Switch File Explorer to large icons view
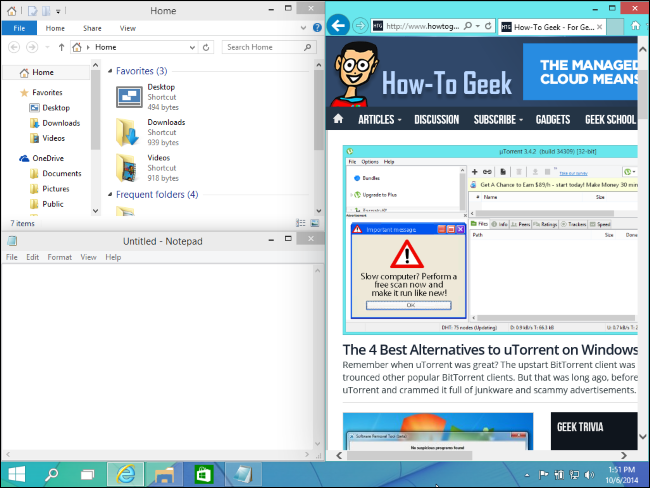650x488 pixels. pos(315,223)
